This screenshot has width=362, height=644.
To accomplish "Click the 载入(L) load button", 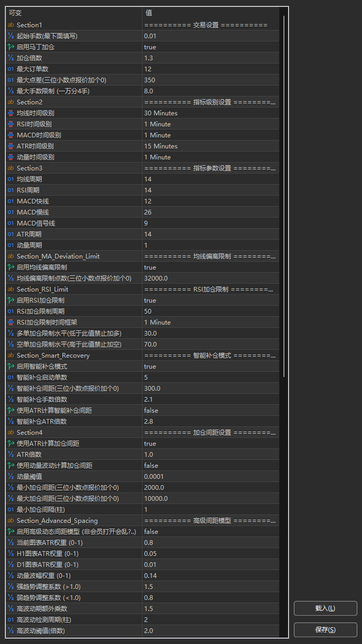I will [x=325, y=608].
